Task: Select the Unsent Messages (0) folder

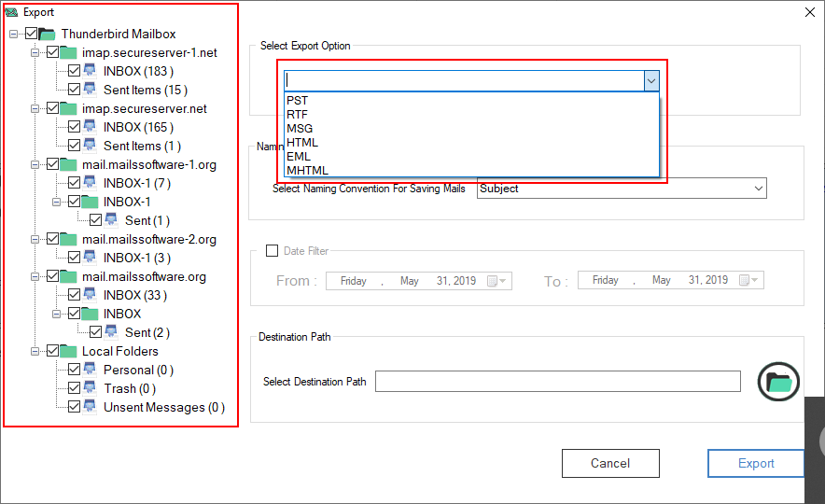Action: coord(164,408)
